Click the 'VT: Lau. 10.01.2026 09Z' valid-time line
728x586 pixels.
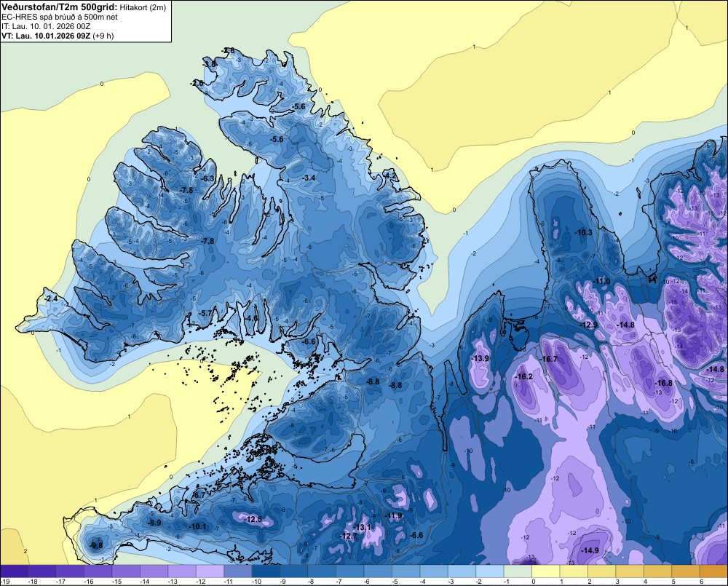pos(46,36)
